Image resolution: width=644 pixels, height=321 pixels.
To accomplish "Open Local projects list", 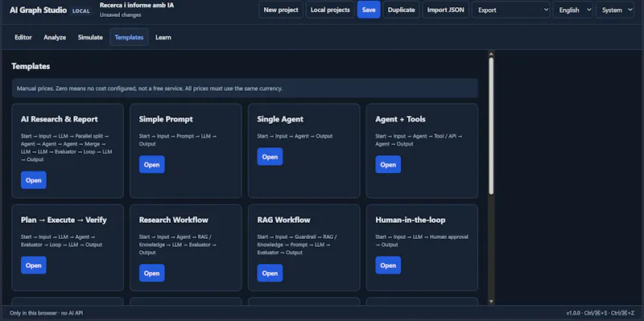I will pos(330,10).
